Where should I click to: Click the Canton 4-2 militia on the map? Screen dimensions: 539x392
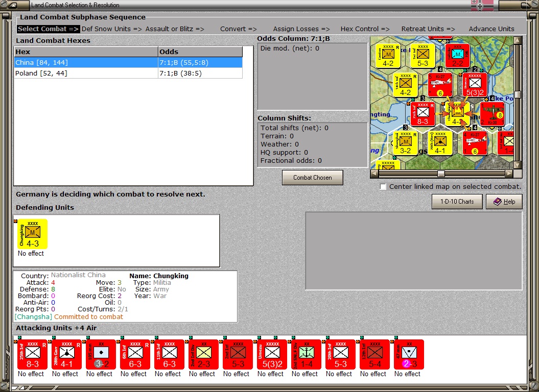coord(388,56)
